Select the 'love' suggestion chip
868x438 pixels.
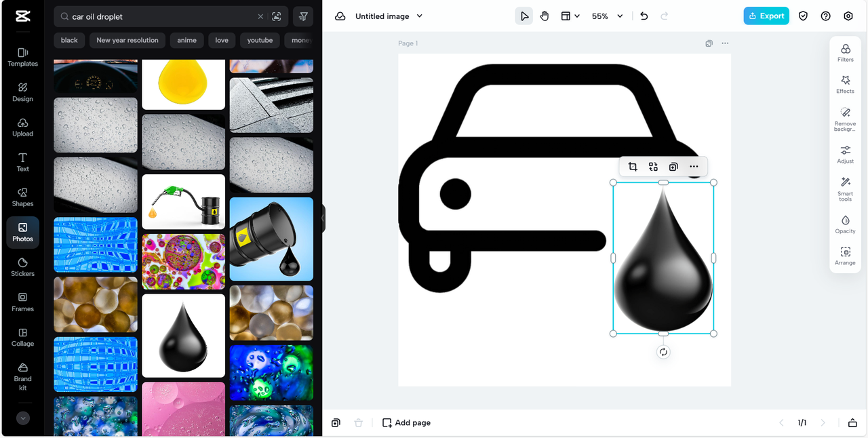point(222,40)
